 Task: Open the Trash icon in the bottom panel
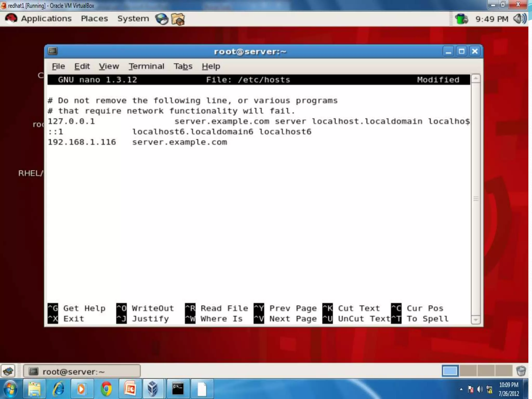pos(521,371)
